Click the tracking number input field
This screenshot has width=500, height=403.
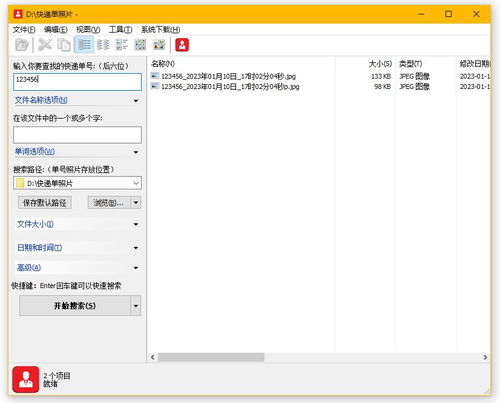(x=77, y=82)
